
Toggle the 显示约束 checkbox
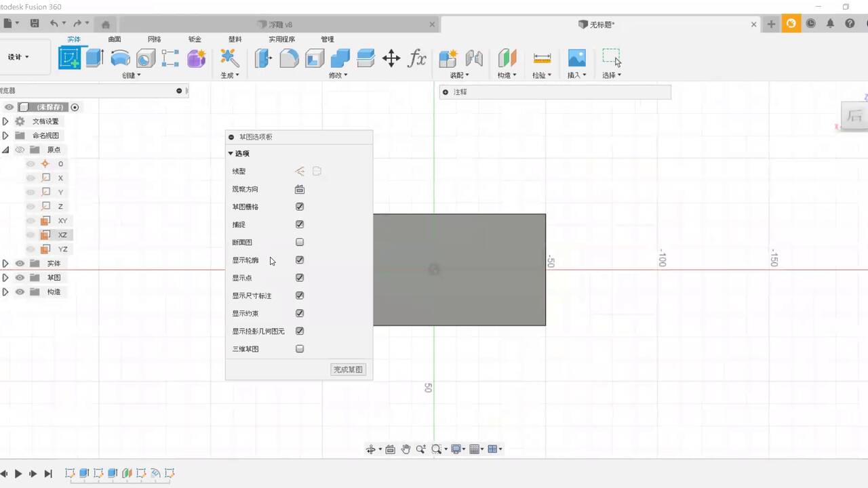click(x=300, y=313)
